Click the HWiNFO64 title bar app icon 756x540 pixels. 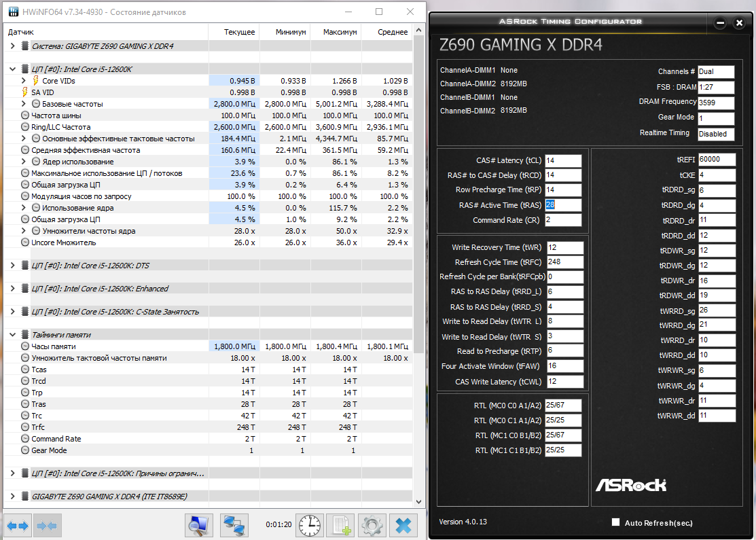tap(14, 12)
